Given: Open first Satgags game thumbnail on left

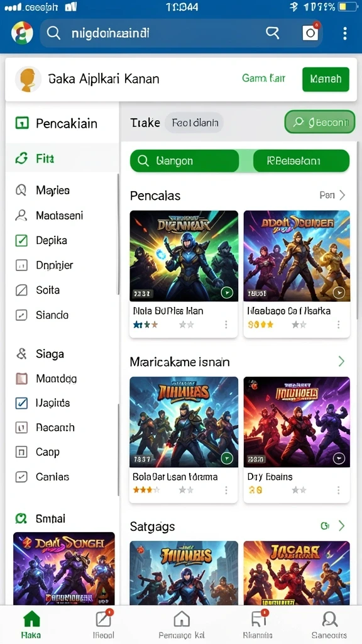Looking at the screenshot, I should [184, 573].
